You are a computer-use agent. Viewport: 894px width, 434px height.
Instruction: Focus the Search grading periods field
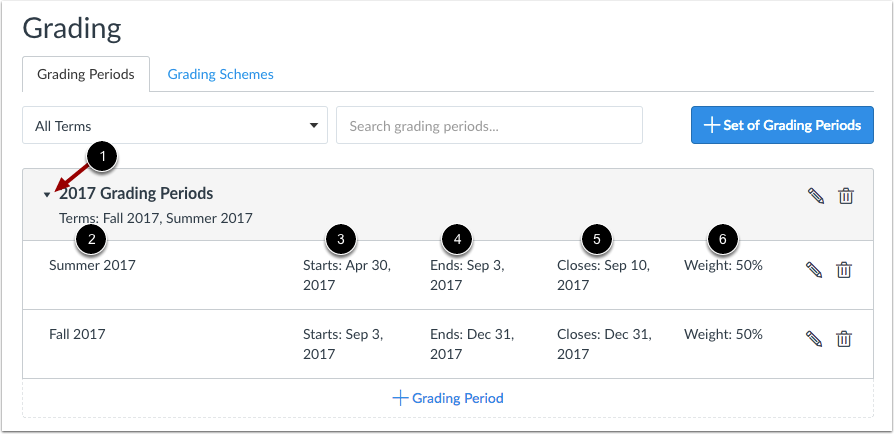click(x=489, y=125)
